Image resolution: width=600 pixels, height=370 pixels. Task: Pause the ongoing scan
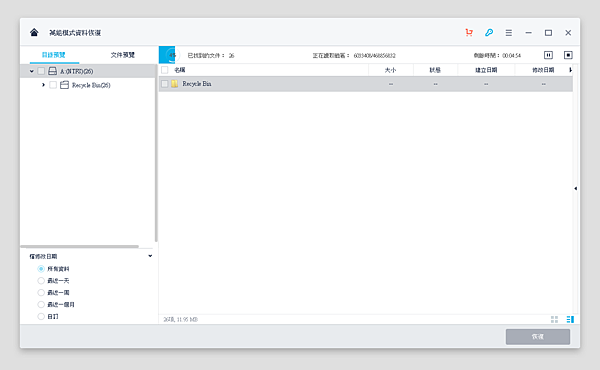548,55
